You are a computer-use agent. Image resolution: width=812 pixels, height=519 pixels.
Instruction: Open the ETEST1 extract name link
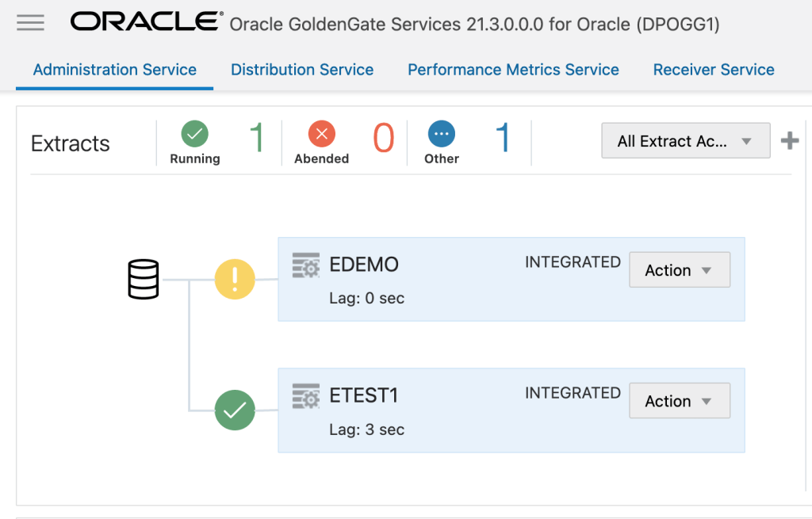coord(364,395)
